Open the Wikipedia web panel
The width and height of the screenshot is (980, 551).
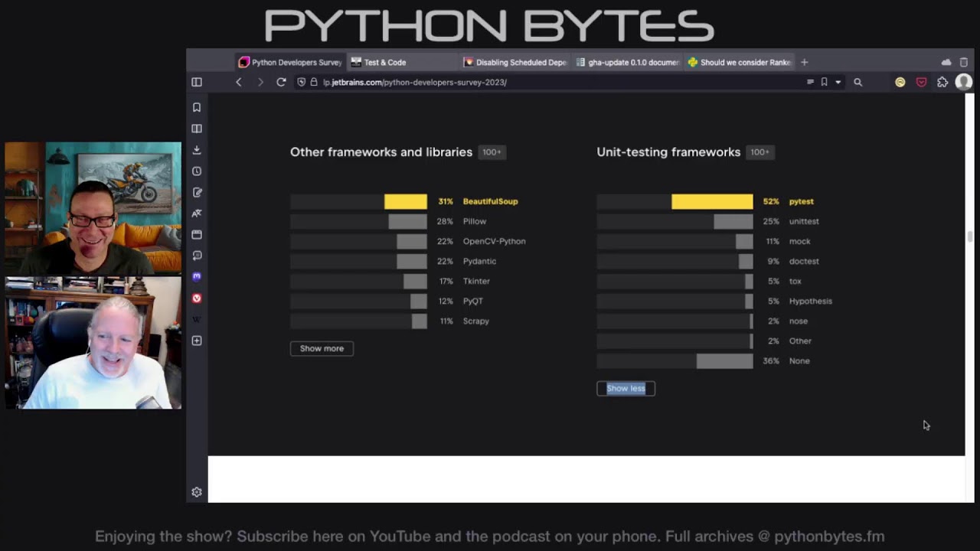coord(197,319)
